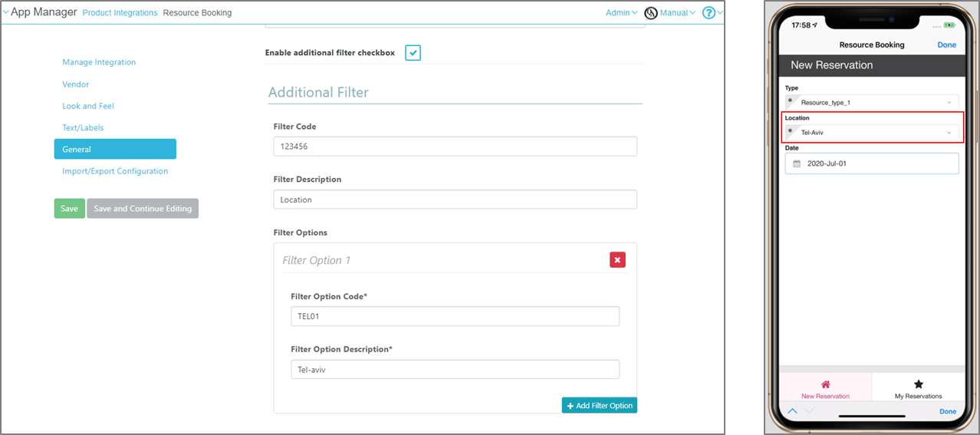980x435 pixels.
Task: Click the green Save button
Action: [69, 209]
